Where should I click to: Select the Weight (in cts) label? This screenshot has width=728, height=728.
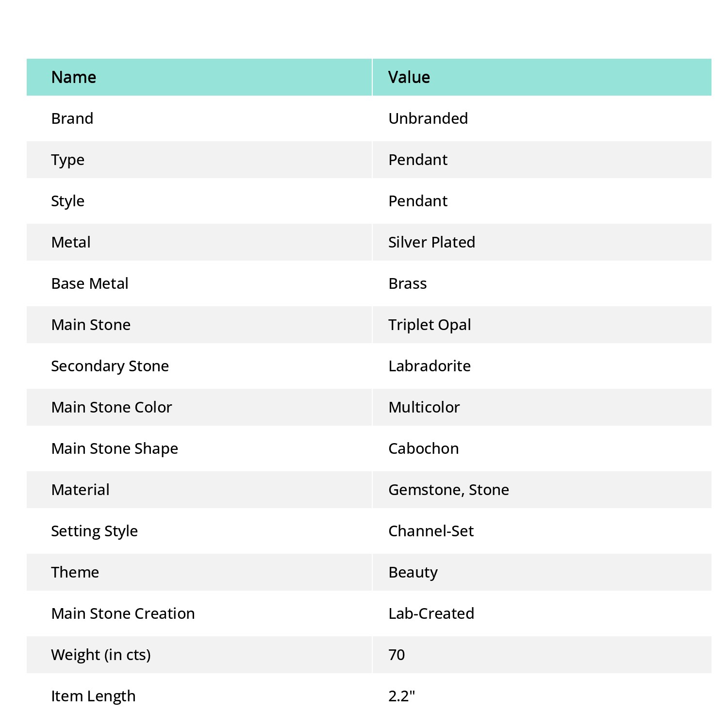101,655
